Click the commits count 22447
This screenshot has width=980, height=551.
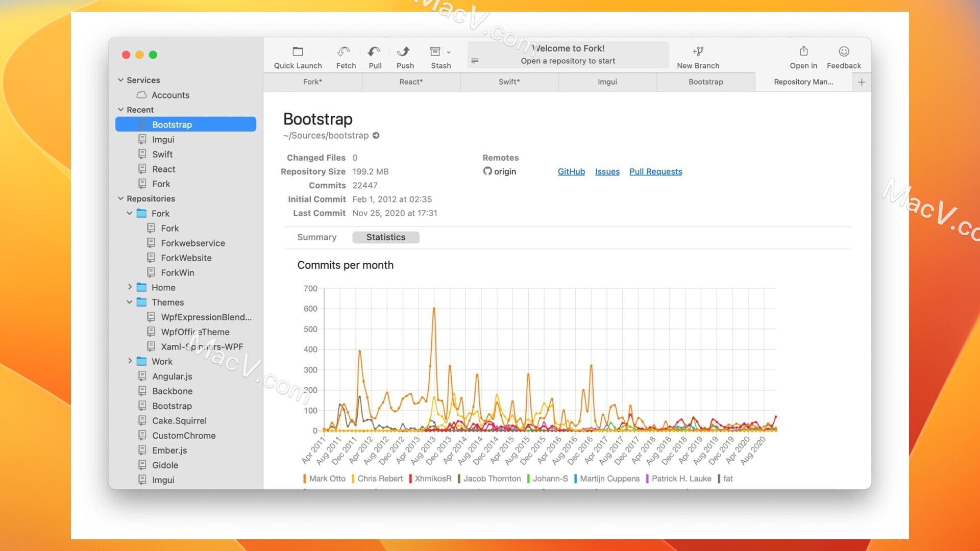point(365,185)
